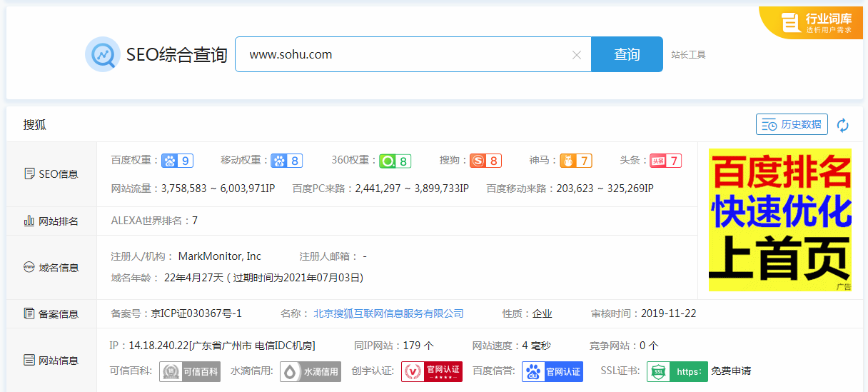Click the green SSL https badge

pos(677,371)
